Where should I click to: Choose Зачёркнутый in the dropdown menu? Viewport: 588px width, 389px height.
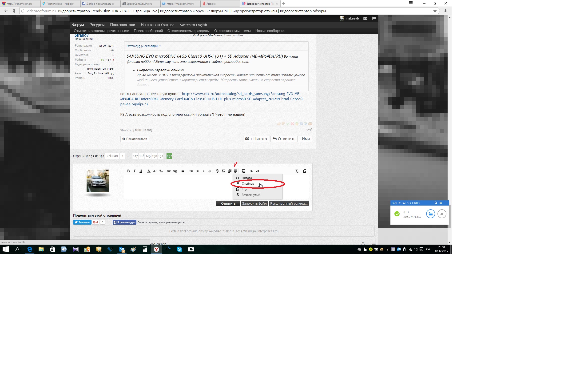point(250,195)
